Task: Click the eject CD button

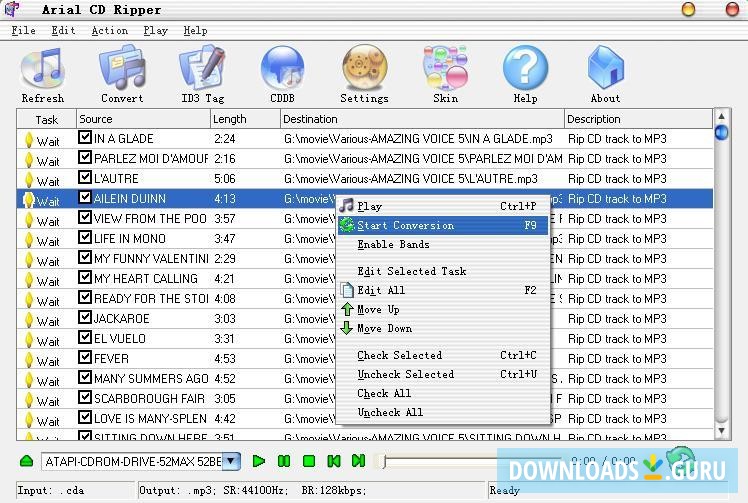Action: click(27, 461)
